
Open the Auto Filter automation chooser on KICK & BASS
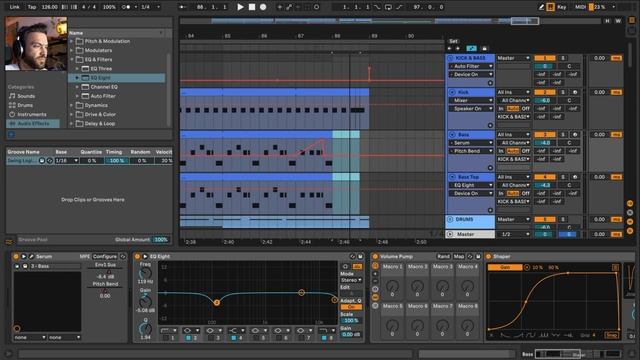471,66
